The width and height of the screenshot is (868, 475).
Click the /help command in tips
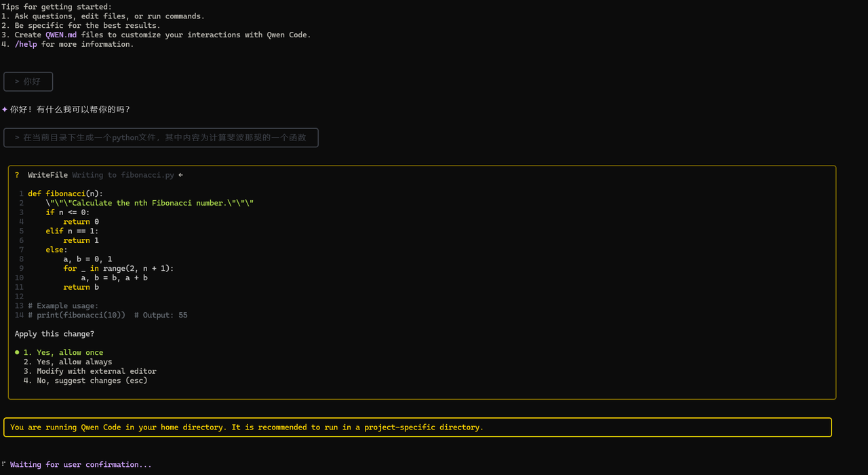click(26, 44)
